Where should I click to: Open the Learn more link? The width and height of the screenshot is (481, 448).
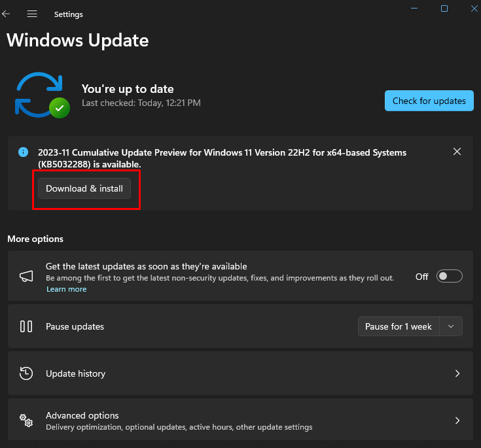click(66, 289)
